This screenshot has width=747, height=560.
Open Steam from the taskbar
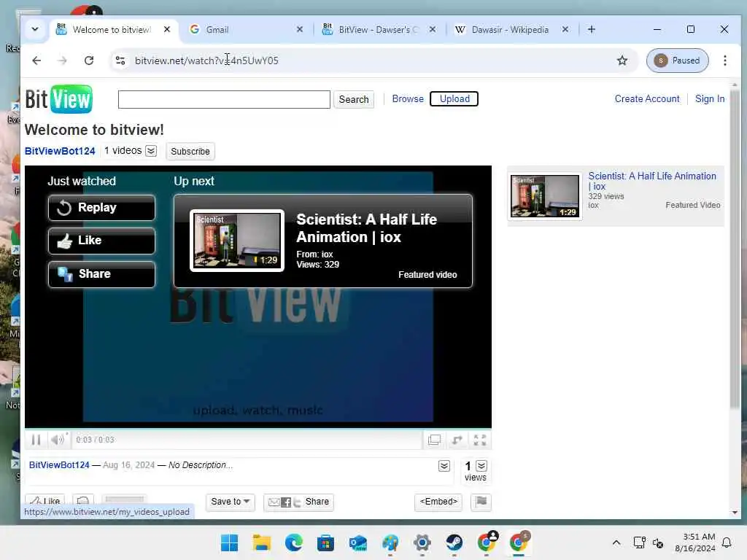click(x=454, y=542)
